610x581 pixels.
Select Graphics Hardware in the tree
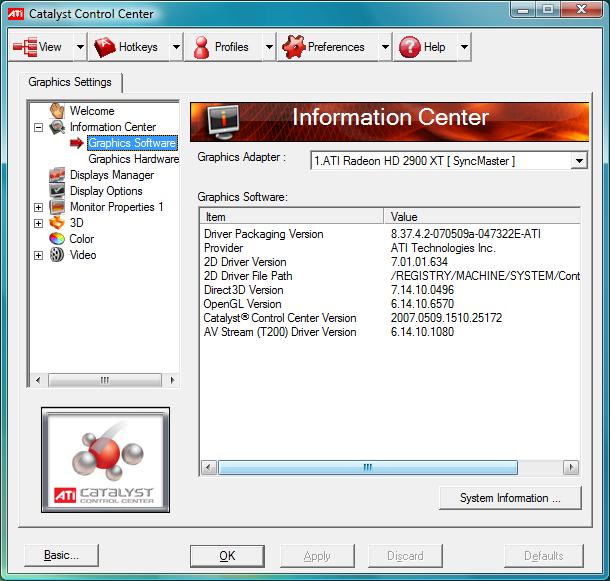coord(133,159)
